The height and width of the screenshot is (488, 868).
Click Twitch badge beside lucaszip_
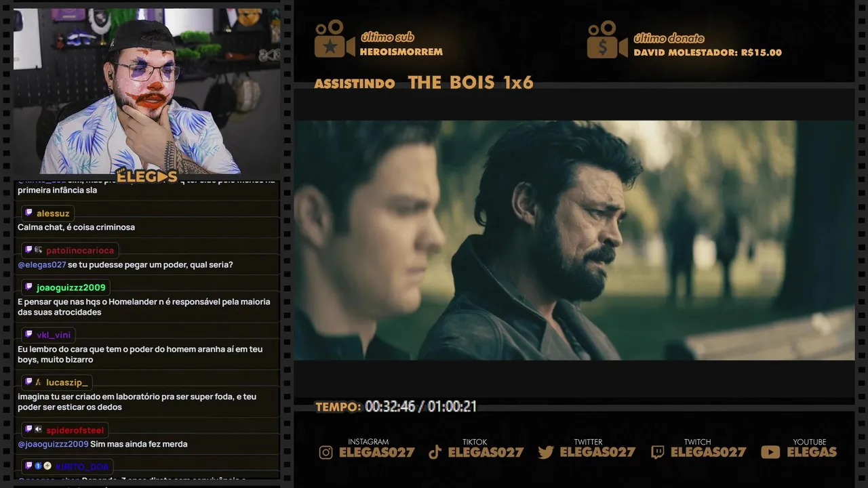click(28, 382)
